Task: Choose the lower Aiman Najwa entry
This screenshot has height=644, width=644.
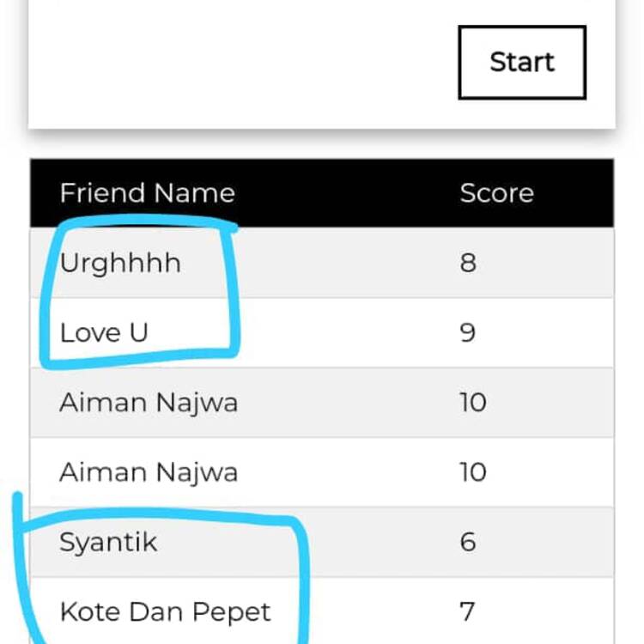Action: pos(149,472)
